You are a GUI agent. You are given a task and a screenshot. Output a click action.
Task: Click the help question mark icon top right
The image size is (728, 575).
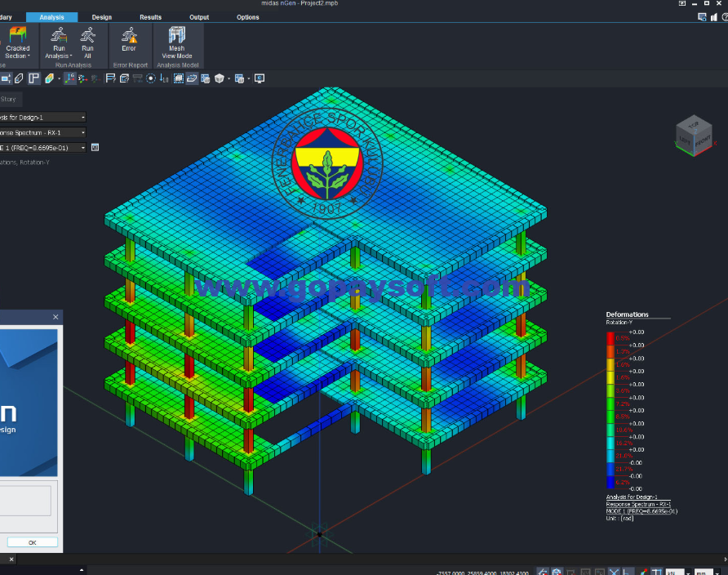(725, 17)
